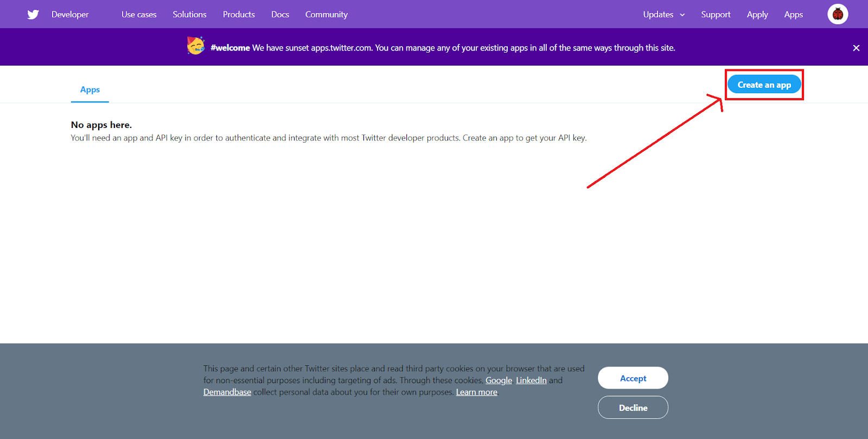Viewport: 868px width, 439px height.
Task: Click the Create an app button
Action: [x=764, y=85]
